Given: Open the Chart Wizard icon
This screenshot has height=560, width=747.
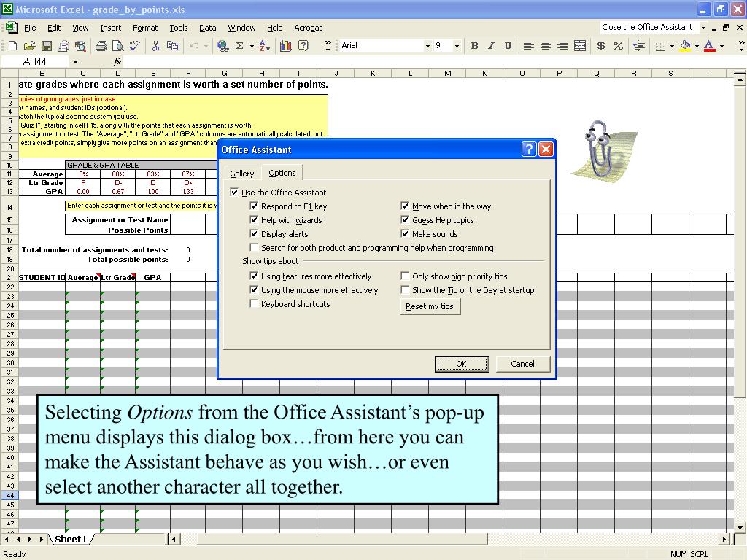Looking at the screenshot, I should coord(286,46).
